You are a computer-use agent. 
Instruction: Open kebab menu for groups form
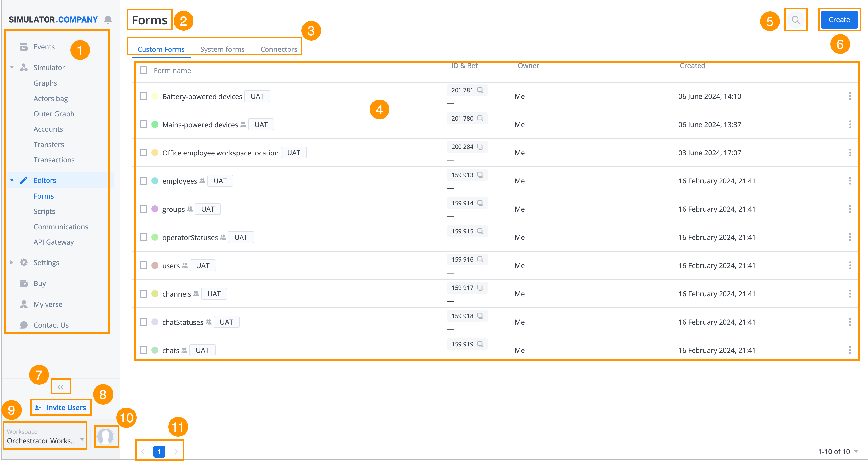(850, 209)
